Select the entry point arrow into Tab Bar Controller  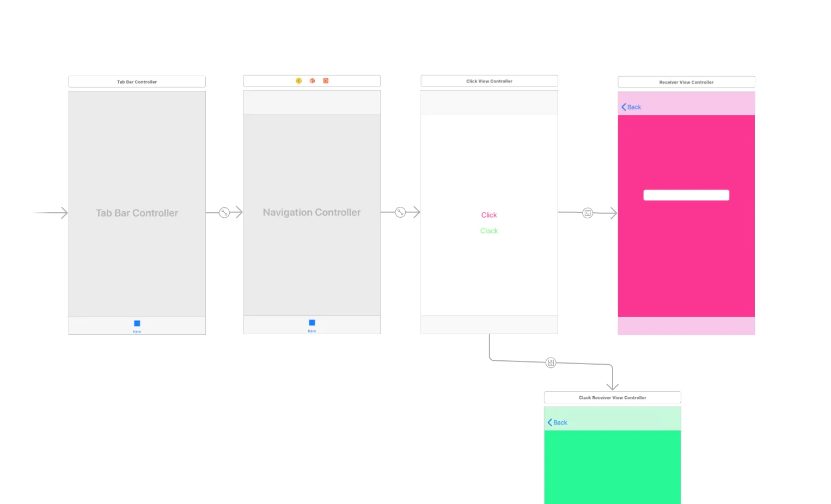[50, 213]
